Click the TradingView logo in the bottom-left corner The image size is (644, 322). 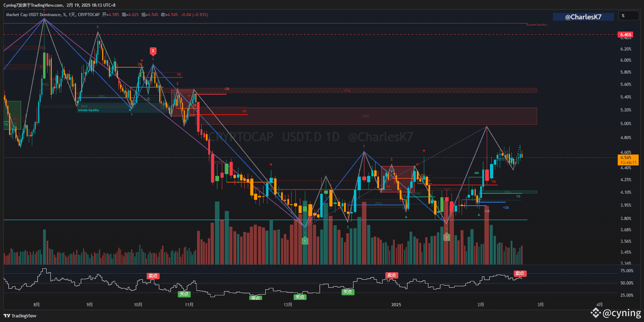(20, 316)
